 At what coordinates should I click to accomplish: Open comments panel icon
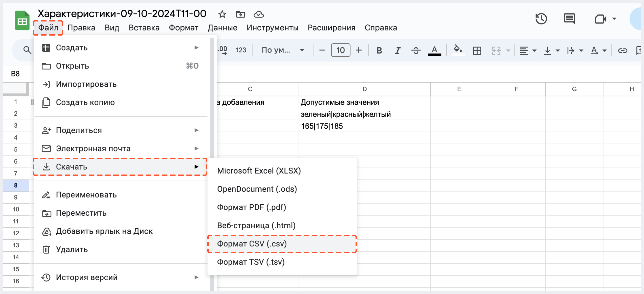569,19
